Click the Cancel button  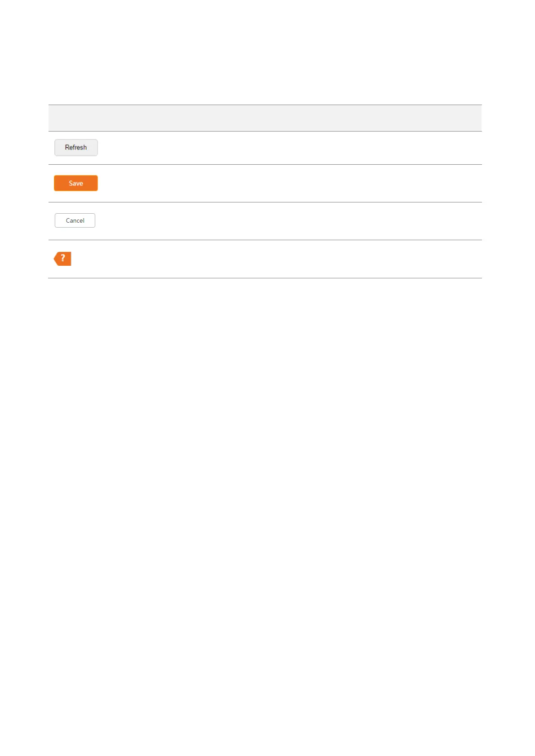click(x=75, y=220)
